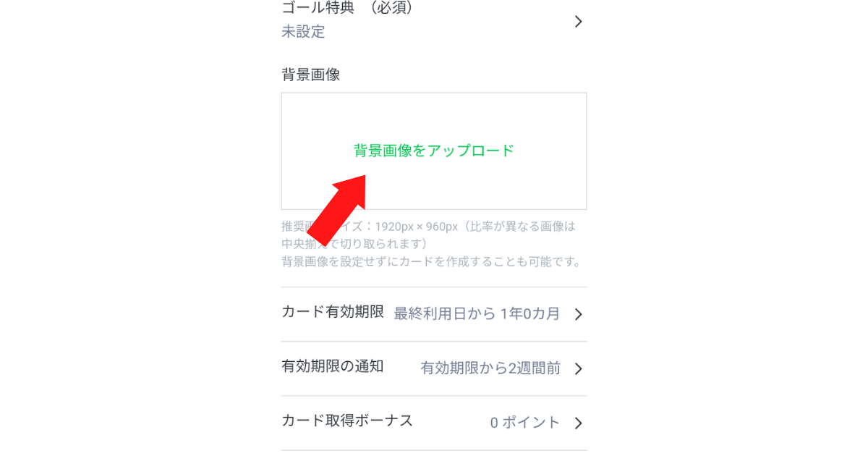Select the 0 ポイント bonus value

click(525, 423)
